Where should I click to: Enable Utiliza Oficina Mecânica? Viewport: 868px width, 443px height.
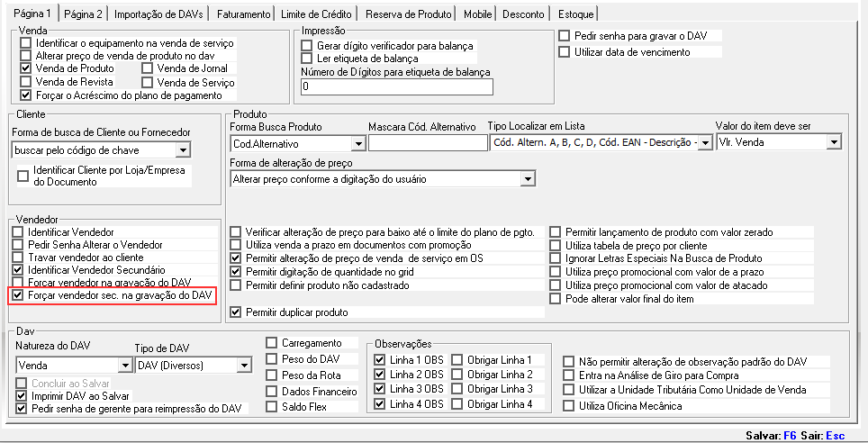click(x=568, y=405)
